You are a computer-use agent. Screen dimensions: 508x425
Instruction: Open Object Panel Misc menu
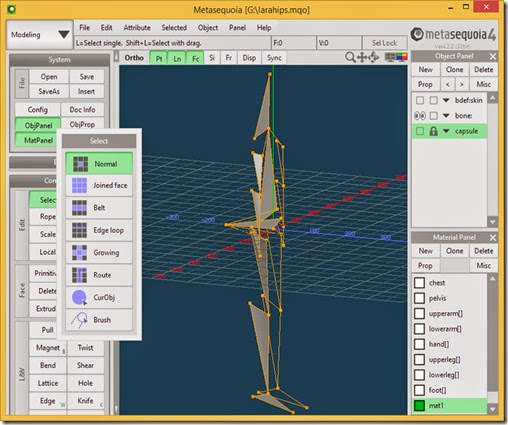[x=483, y=84]
